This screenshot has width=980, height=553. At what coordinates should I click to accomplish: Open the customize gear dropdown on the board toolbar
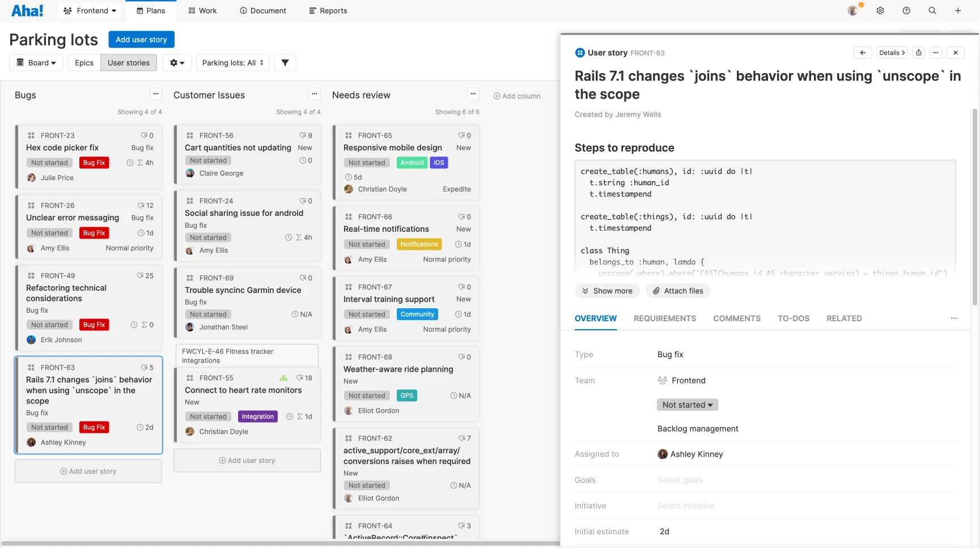pyautogui.click(x=177, y=62)
